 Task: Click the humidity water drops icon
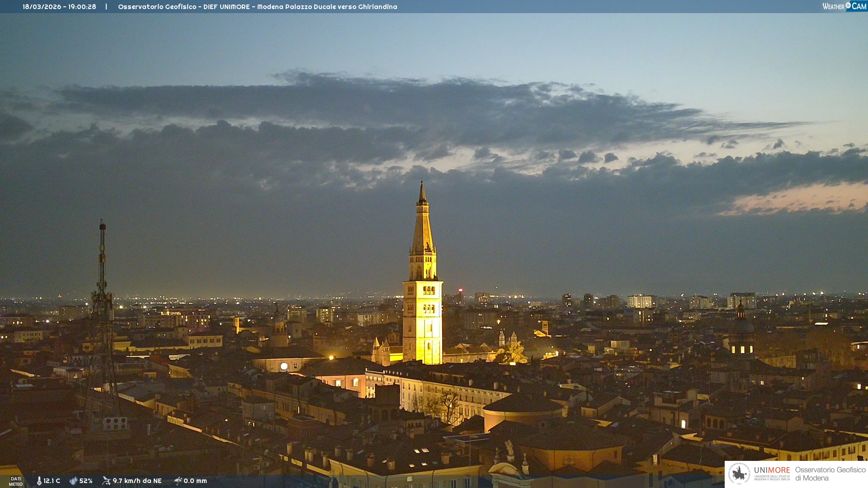click(x=73, y=481)
